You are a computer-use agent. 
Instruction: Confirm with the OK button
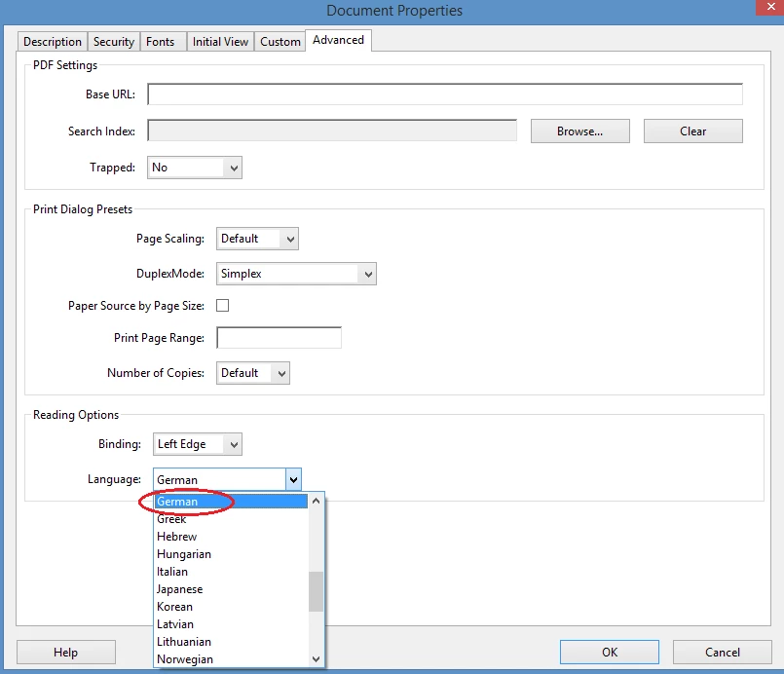point(610,652)
